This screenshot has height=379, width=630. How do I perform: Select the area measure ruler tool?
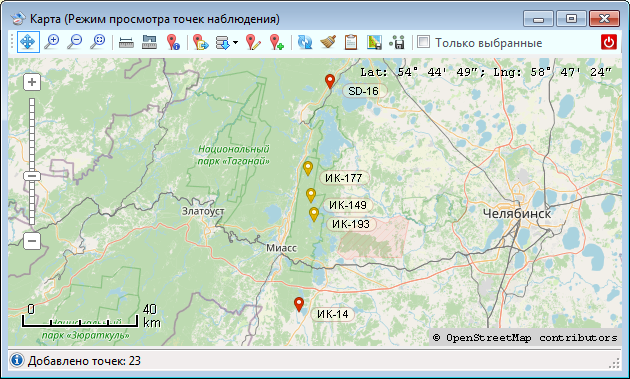pyautogui.click(x=149, y=42)
